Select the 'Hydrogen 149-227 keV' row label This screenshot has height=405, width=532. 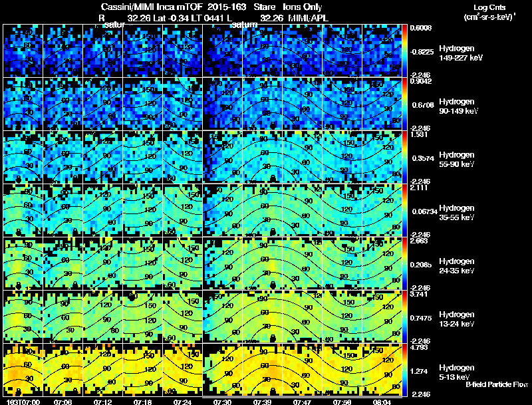coord(460,53)
